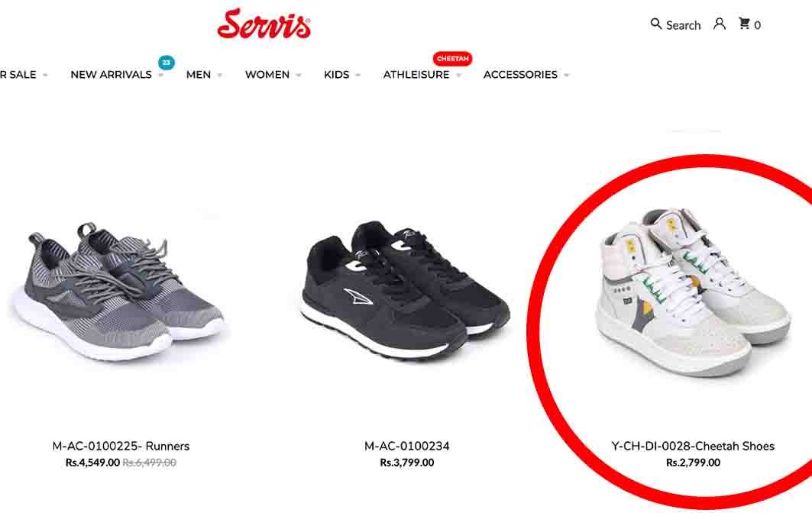This screenshot has width=812, height=532.
Task: Open the M-AC-0100234 product link
Action: point(407,446)
